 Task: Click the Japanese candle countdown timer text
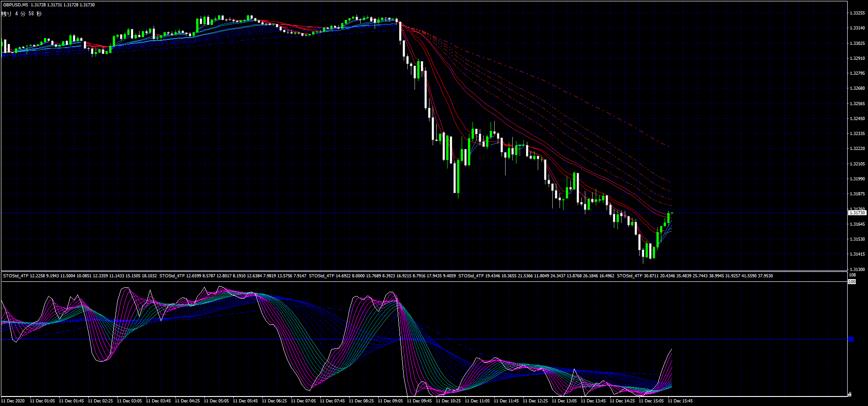tap(21, 14)
